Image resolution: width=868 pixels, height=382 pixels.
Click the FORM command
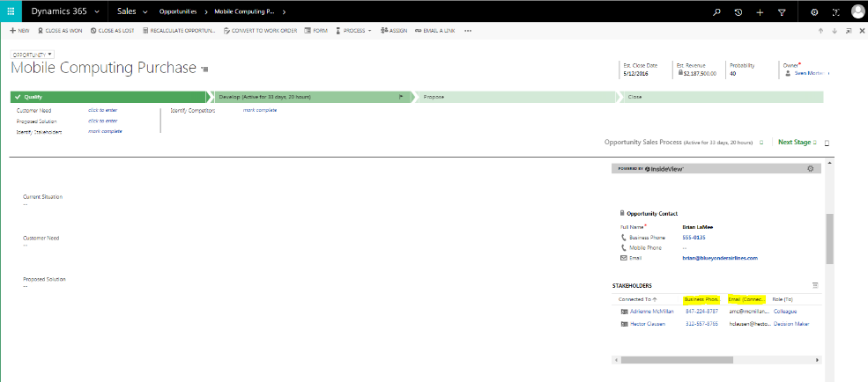[316, 31]
